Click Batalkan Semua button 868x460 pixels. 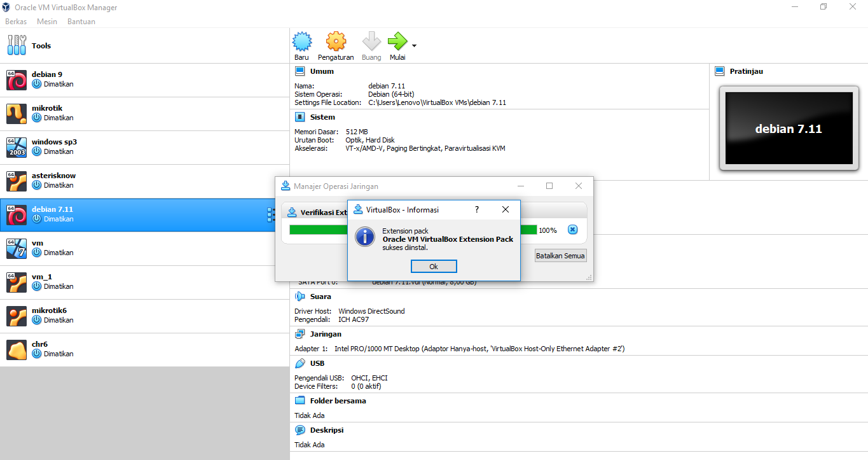pos(561,256)
